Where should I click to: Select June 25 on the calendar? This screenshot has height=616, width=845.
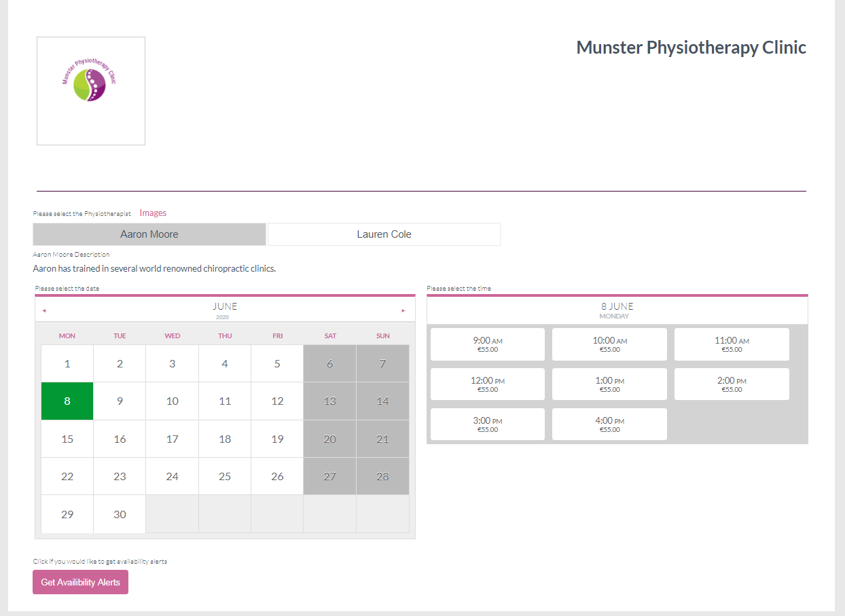pos(225,476)
